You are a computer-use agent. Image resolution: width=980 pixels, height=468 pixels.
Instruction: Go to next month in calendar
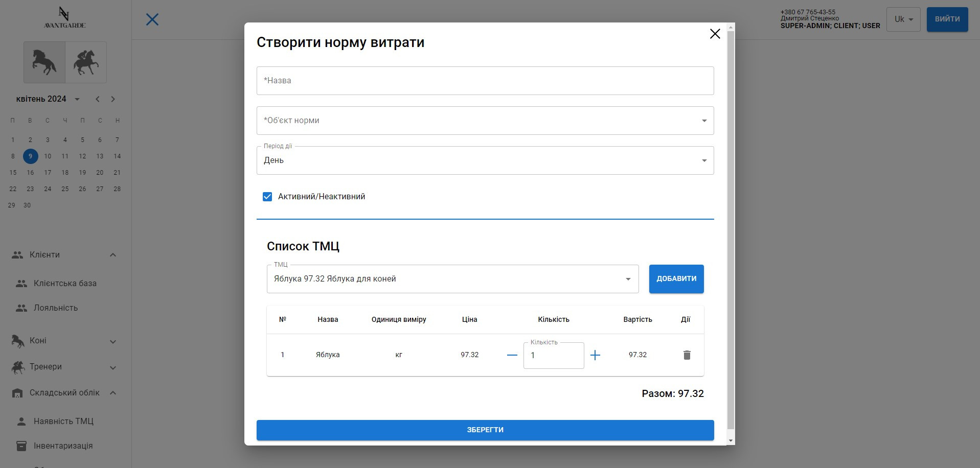tap(113, 99)
